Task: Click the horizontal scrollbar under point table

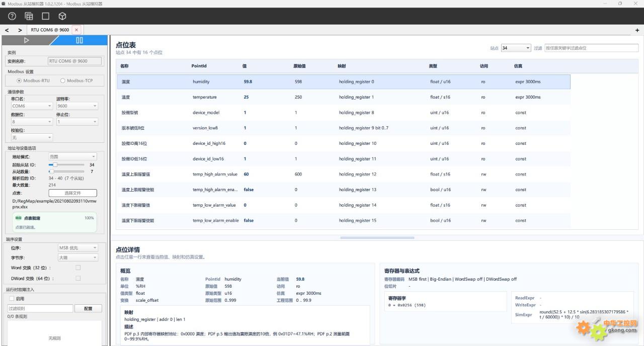Action: (377, 237)
